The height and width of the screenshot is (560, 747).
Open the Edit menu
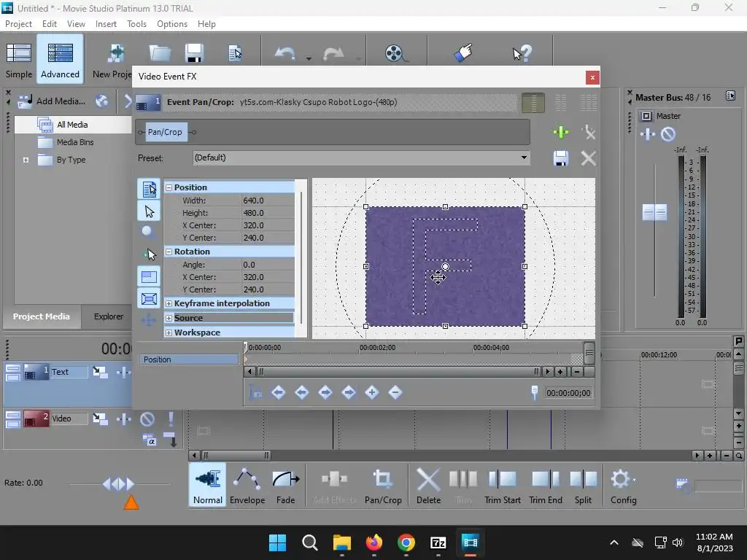[49, 24]
